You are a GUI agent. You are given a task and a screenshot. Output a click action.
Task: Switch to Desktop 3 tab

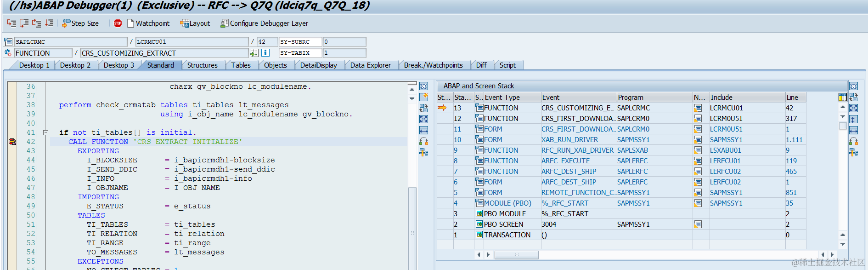pyautogui.click(x=118, y=65)
